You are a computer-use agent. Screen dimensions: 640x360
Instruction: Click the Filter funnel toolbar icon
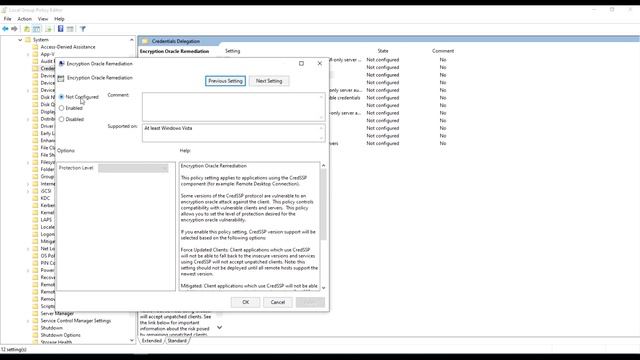pos(83,29)
